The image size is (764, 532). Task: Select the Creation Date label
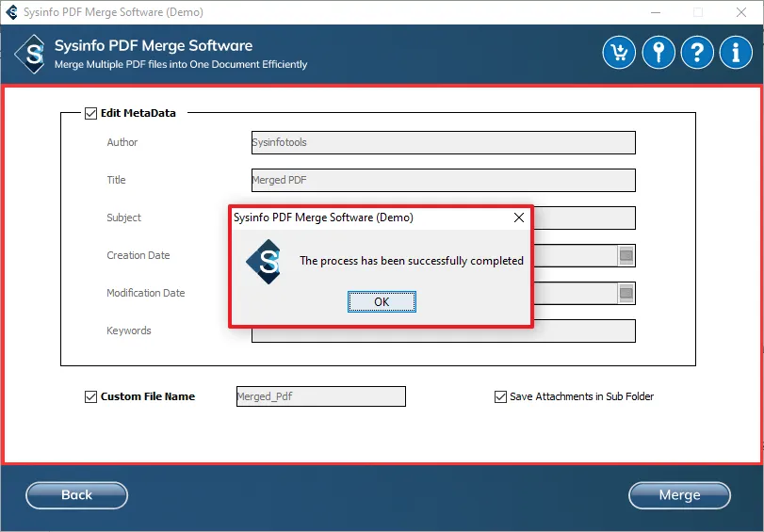(138, 255)
